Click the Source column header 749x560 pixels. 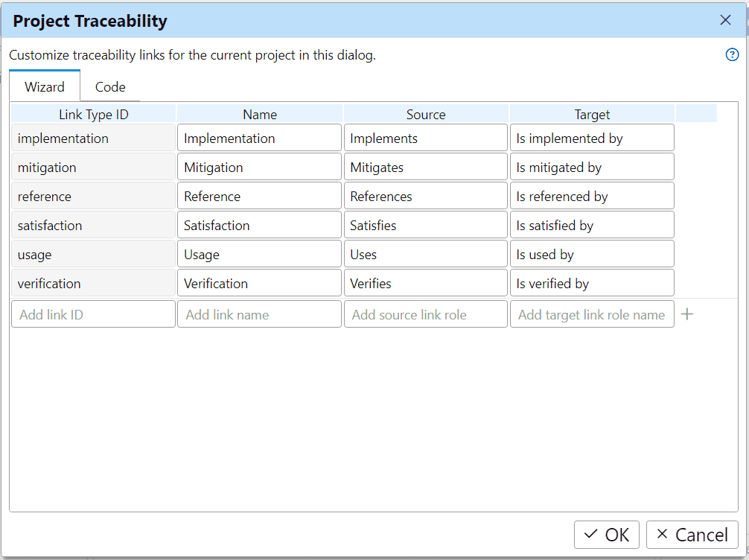tap(426, 114)
